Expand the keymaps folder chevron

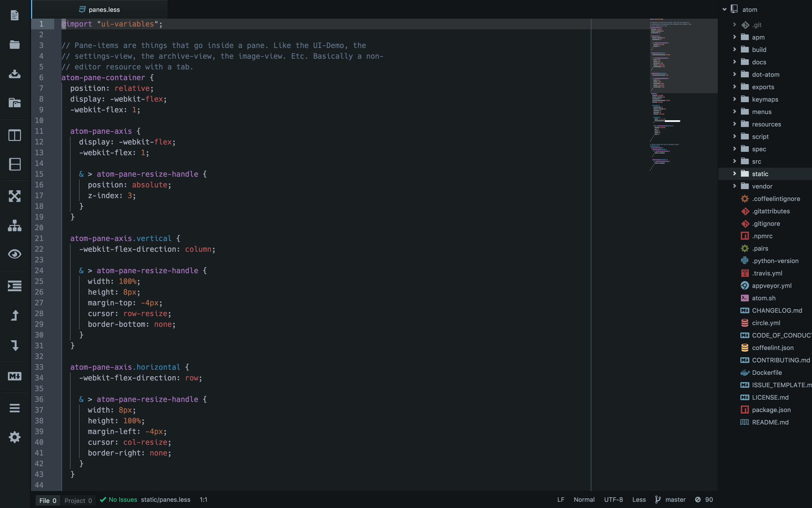(x=734, y=99)
